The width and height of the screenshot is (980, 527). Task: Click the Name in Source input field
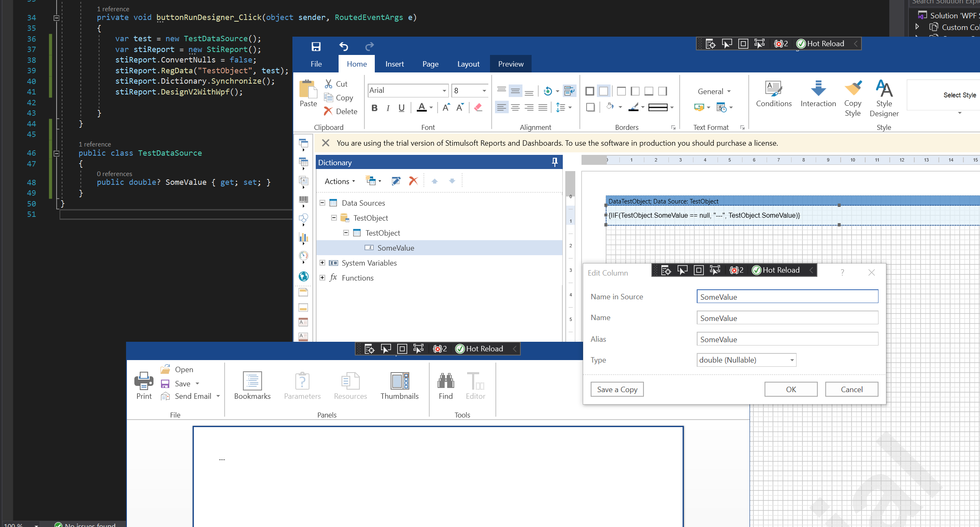click(787, 297)
